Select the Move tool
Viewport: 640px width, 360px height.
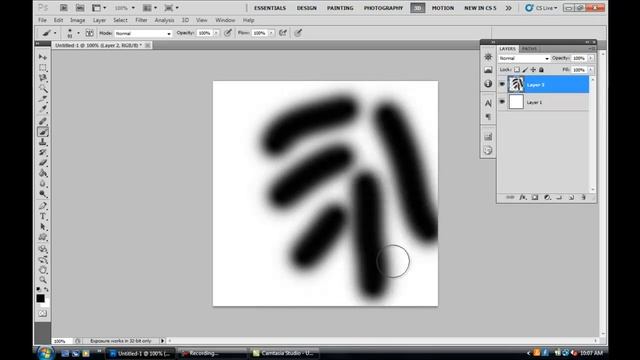(x=42, y=57)
